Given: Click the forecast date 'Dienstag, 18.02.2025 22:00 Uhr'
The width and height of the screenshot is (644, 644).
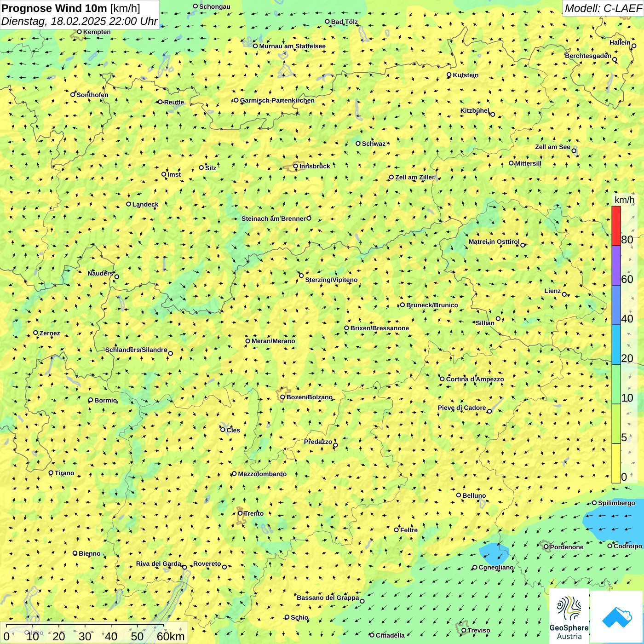Looking at the screenshot, I should pos(79,21).
